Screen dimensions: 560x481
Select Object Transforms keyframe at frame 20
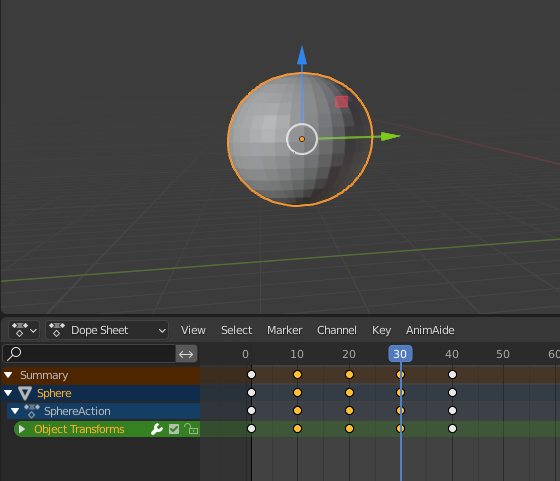(349, 429)
